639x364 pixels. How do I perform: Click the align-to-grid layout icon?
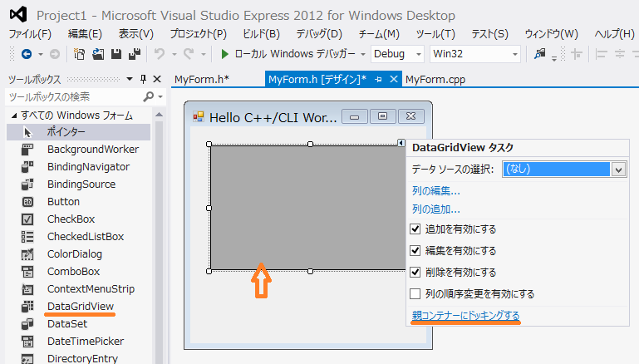tap(576, 54)
